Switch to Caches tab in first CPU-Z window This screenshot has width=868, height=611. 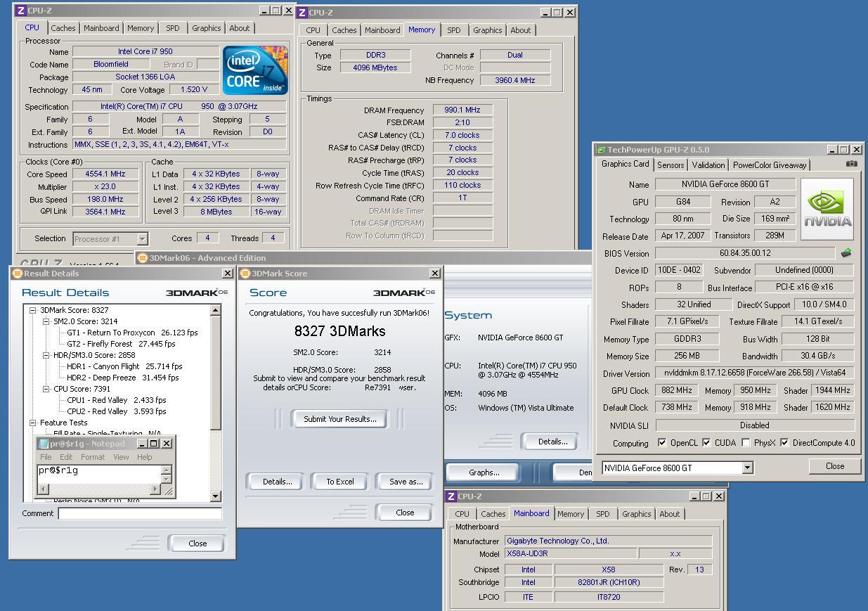pyautogui.click(x=63, y=28)
